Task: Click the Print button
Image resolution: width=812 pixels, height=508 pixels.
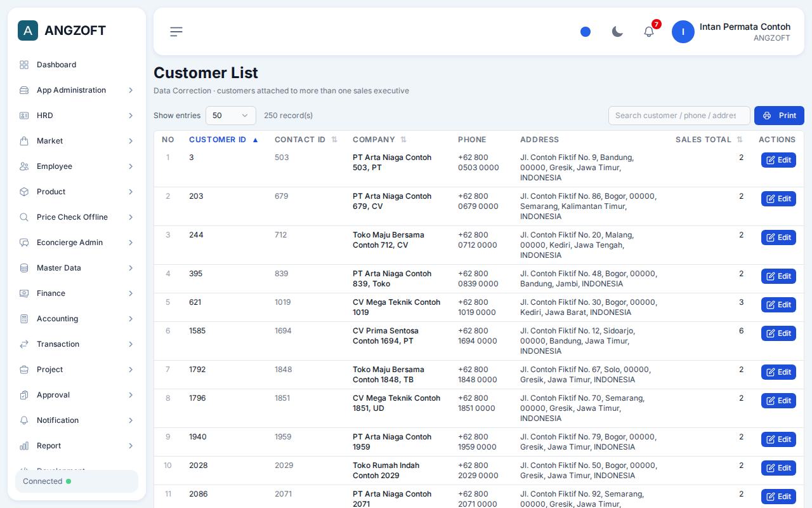Action: coord(779,116)
